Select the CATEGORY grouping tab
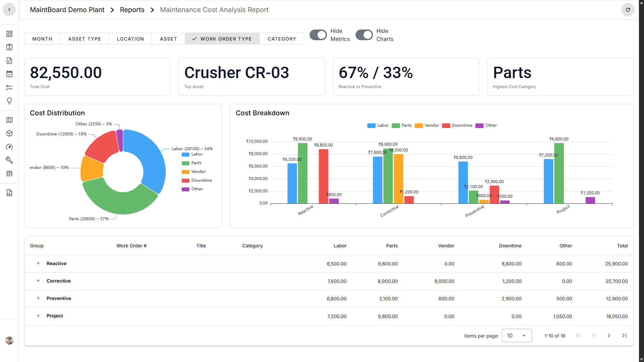Viewport: 644px width, 362px height. pos(282,39)
